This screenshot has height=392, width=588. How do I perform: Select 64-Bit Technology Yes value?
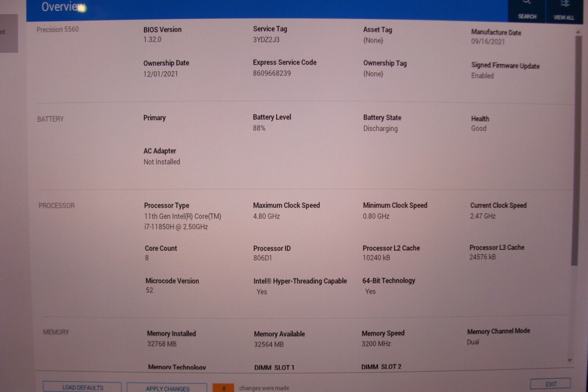click(x=370, y=291)
